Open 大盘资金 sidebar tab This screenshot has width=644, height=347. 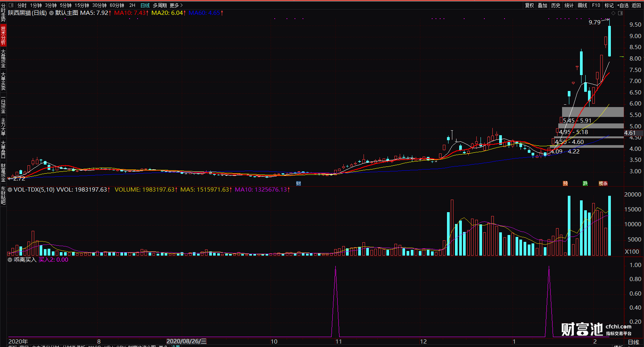(x=3, y=58)
